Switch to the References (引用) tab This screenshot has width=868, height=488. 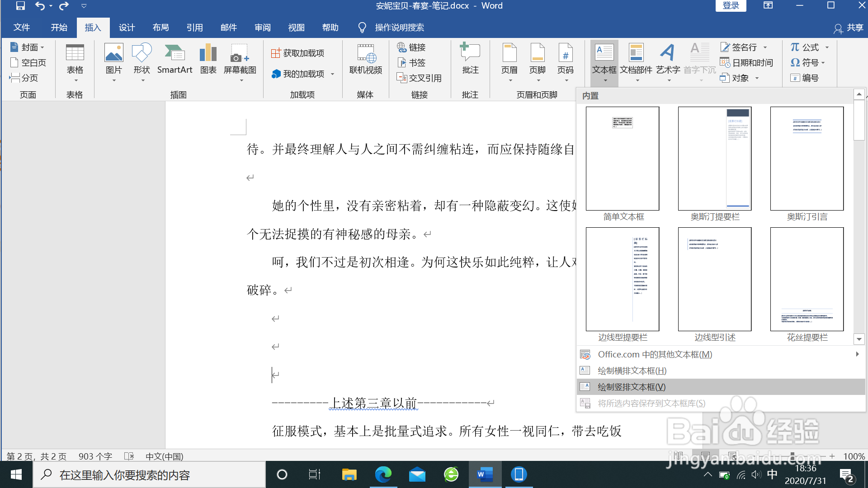point(195,28)
